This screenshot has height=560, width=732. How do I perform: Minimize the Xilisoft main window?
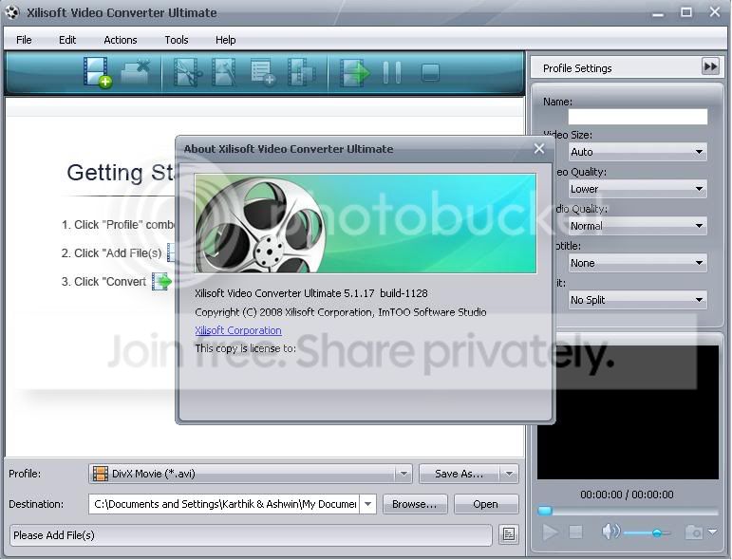(x=658, y=12)
